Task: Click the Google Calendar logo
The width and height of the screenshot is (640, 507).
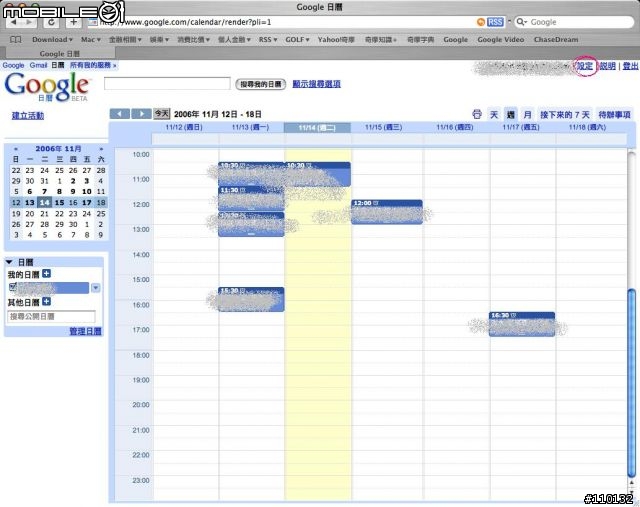Action: tap(46, 86)
